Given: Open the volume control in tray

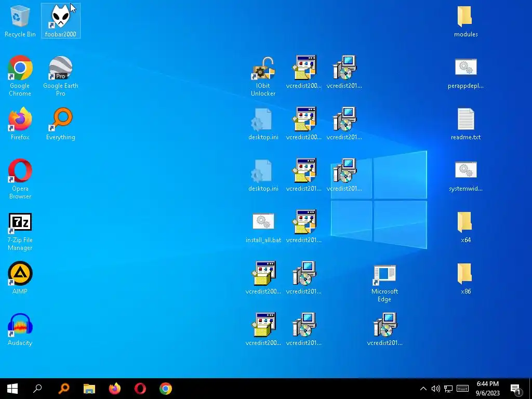Looking at the screenshot, I should [436, 389].
